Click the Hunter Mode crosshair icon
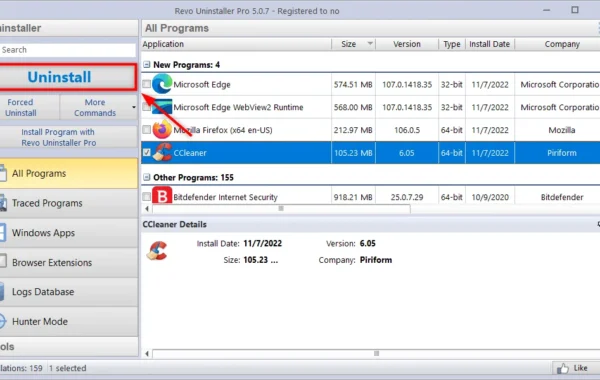The image size is (600, 380). click(2, 321)
